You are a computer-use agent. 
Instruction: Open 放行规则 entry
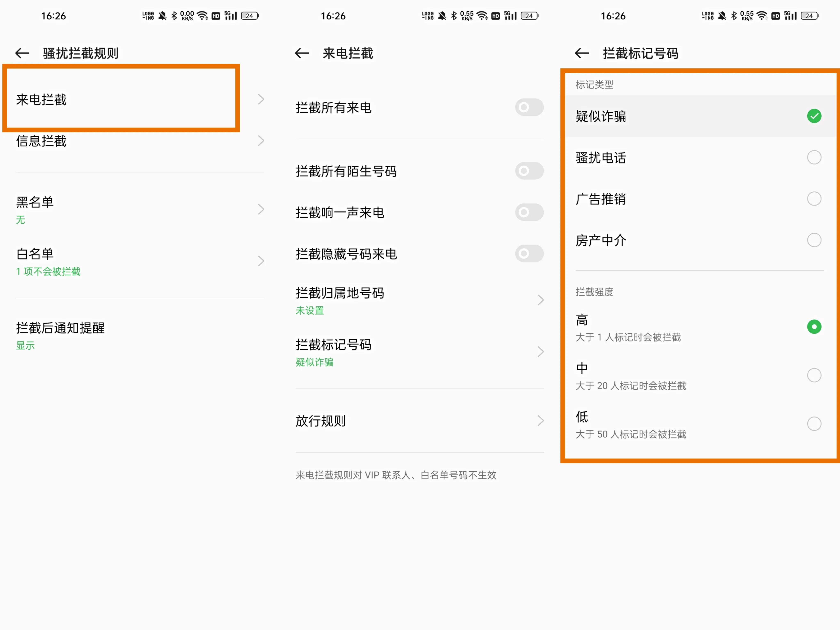coord(420,421)
